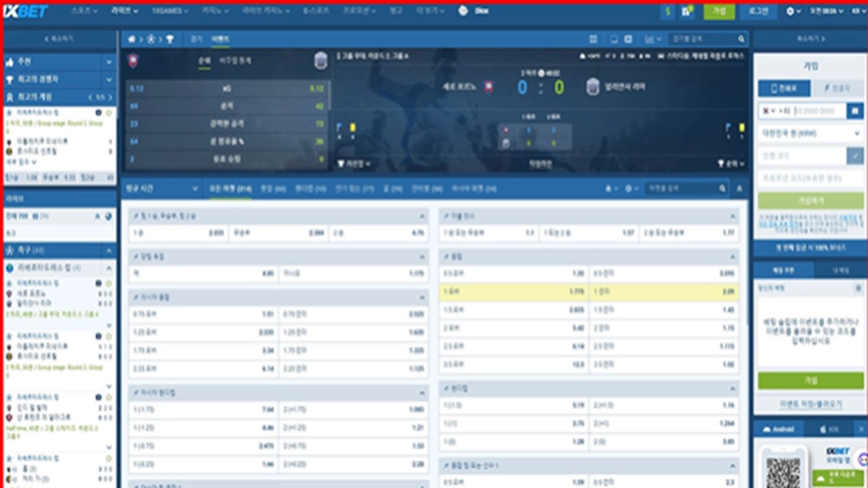Image resolution: width=868 pixels, height=488 pixels.
Task: Click the magnifier in the match search box
Action: (741, 39)
